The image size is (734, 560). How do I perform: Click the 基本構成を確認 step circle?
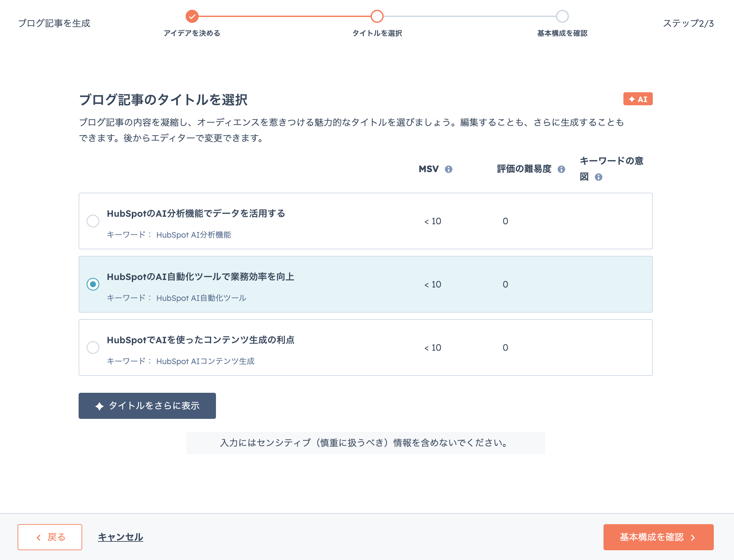(x=562, y=16)
